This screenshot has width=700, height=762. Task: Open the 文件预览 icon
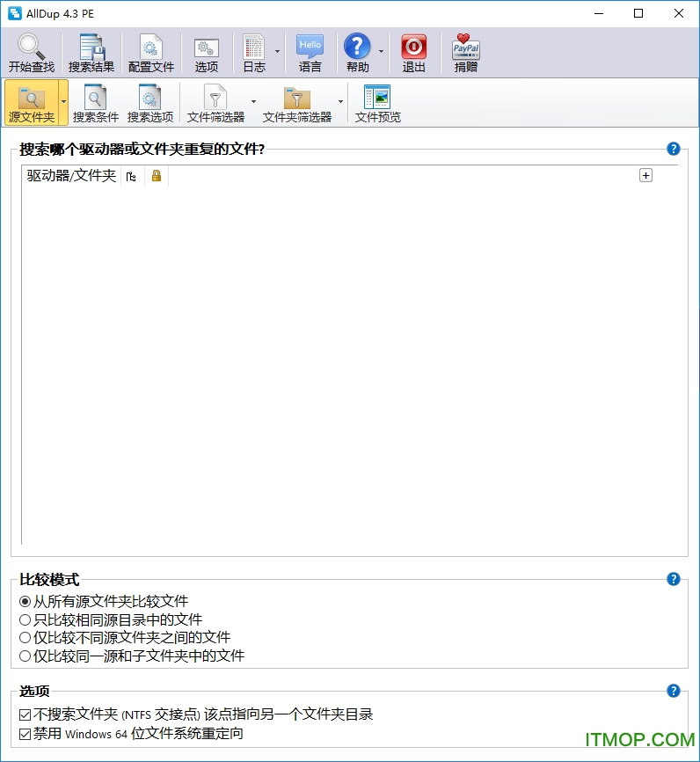pos(377,98)
